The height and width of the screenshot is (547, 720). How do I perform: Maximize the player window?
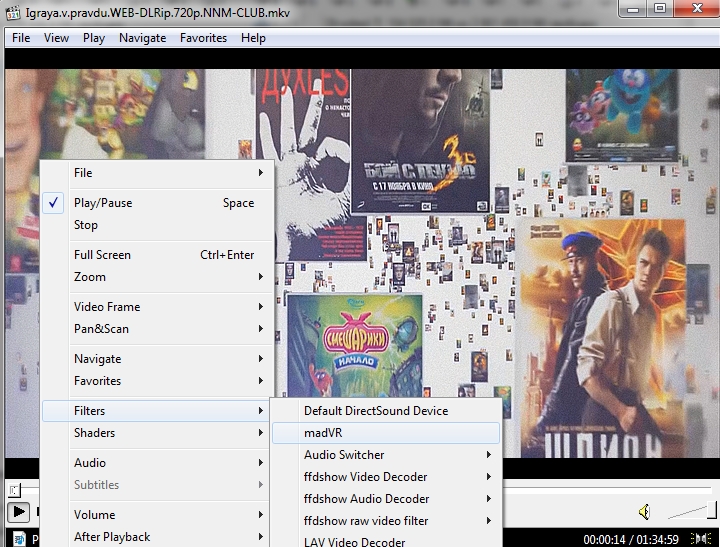tap(660, 9)
